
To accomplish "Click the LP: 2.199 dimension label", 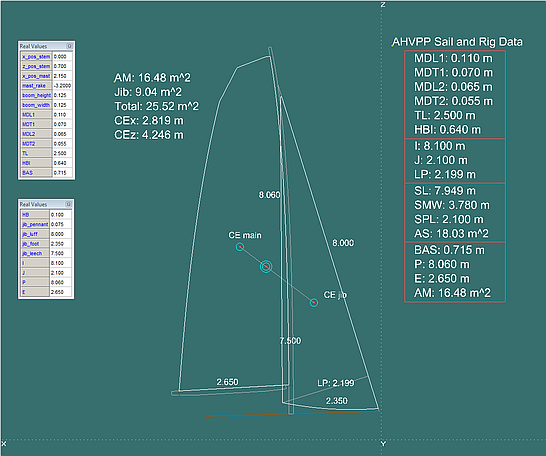I will (x=336, y=383).
